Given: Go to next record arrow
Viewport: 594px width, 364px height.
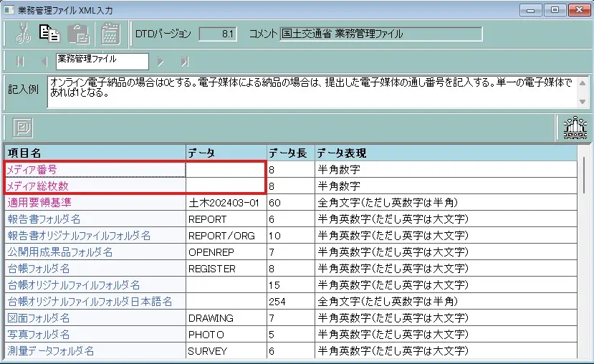Looking at the screenshot, I should click(x=161, y=61).
